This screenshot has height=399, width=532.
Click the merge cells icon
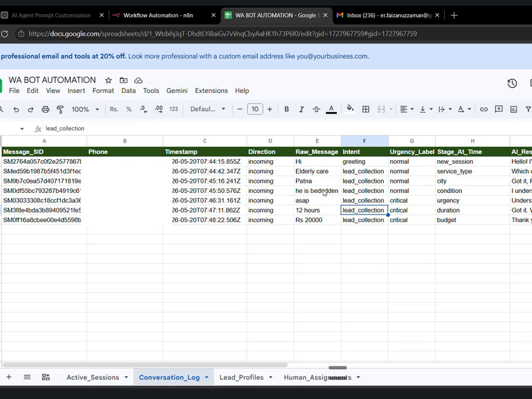381,109
